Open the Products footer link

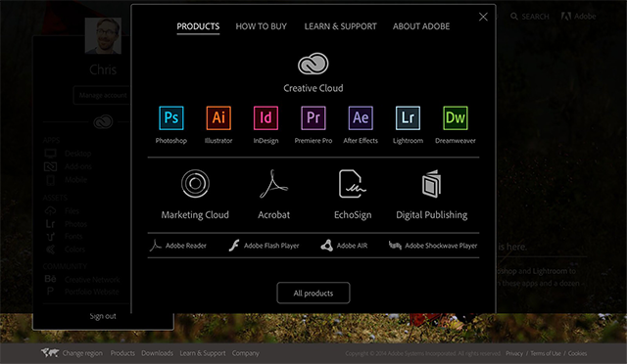pos(122,353)
